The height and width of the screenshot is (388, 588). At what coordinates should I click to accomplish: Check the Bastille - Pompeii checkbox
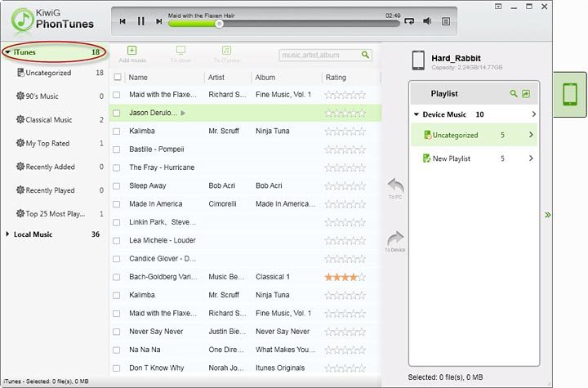tap(117, 149)
